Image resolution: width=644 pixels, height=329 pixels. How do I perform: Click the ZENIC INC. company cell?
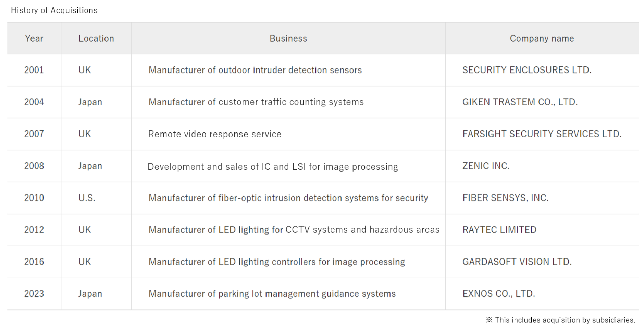(x=486, y=166)
